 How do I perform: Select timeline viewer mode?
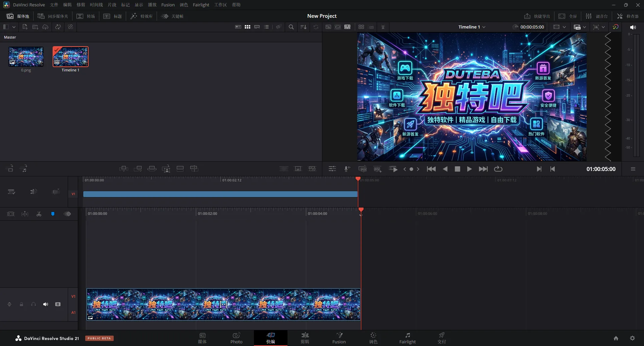(x=347, y=27)
